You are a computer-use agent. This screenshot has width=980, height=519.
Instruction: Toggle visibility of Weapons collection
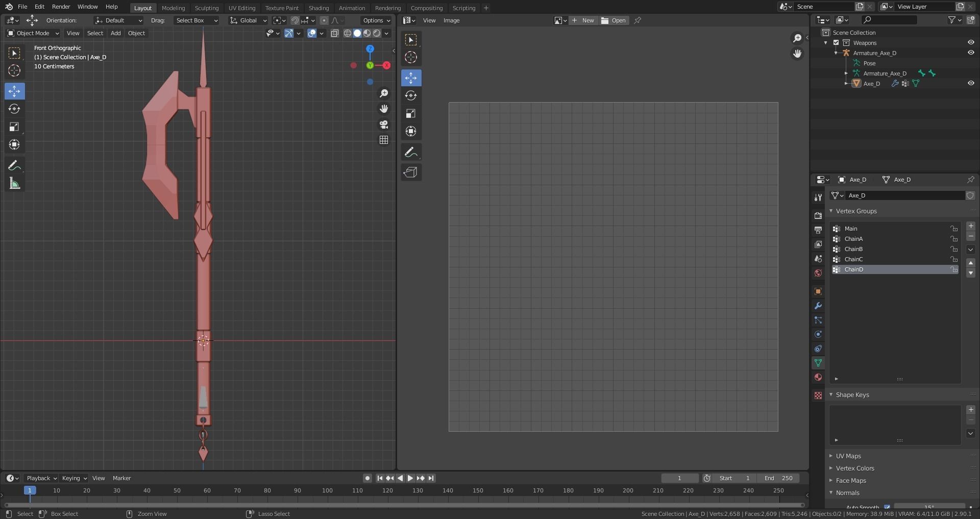[x=971, y=42]
